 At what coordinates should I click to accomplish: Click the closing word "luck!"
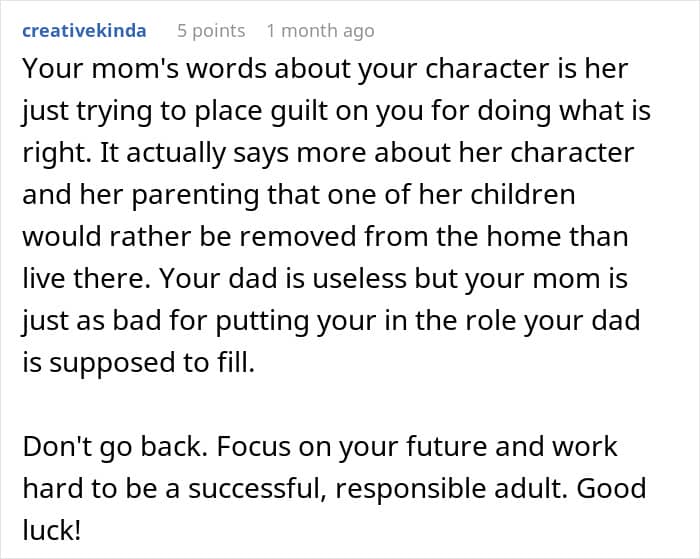(52, 530)
